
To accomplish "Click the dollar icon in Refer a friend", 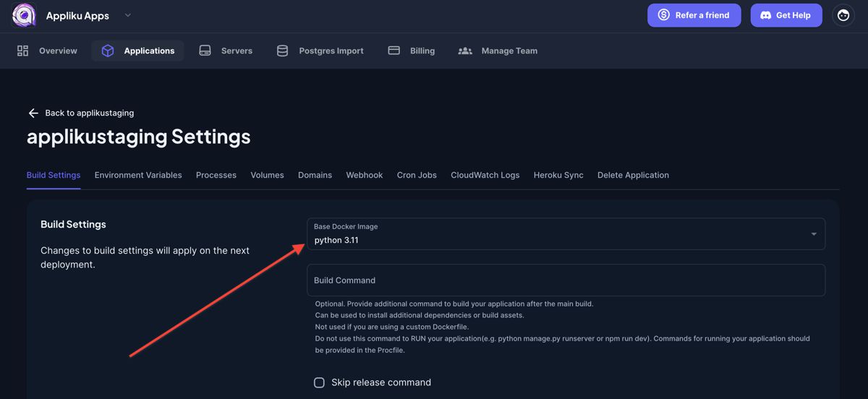I will point(663,15).
